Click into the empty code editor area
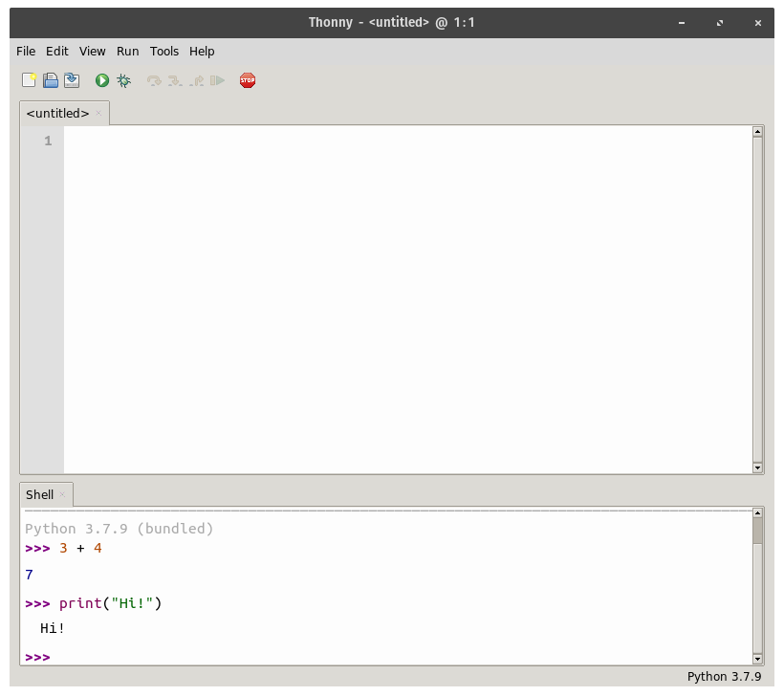 point(407,299)
